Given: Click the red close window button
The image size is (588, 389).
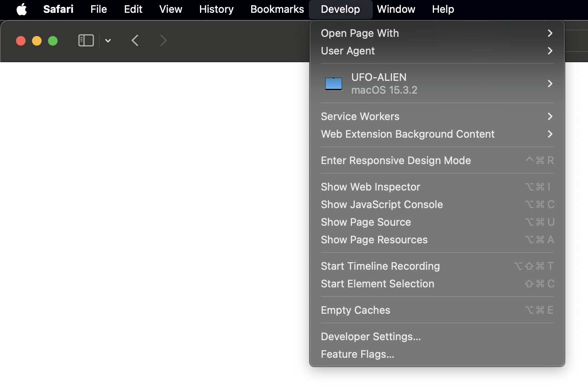Looking at the screenshot, I should (x=21, y=41).
